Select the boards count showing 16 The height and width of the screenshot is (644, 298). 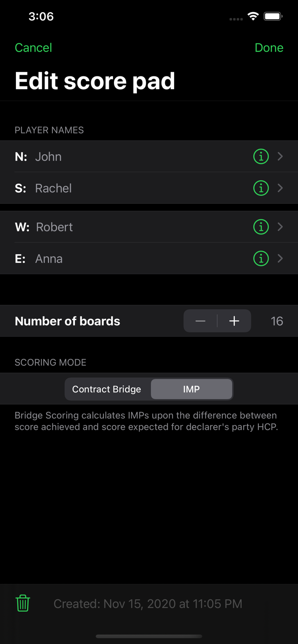[277, 321]
